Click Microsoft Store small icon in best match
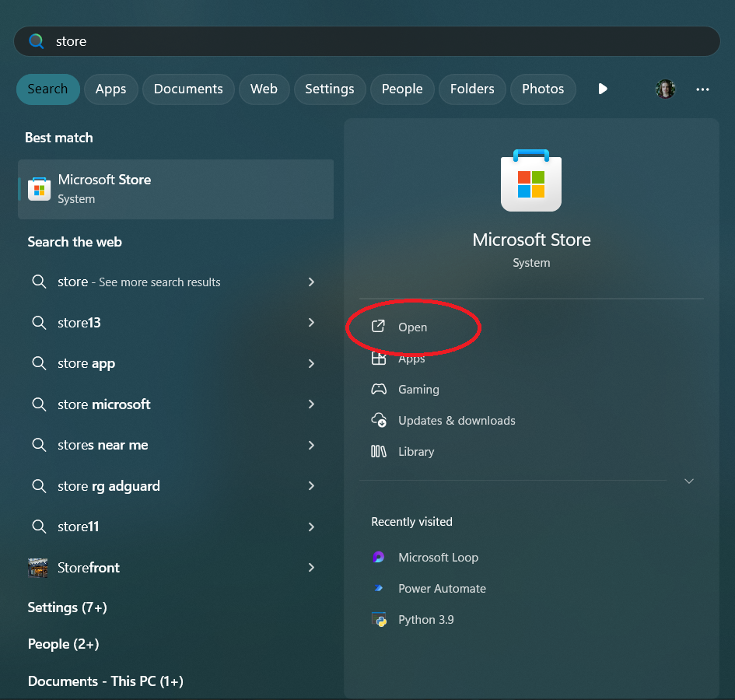 click(40, 189)
